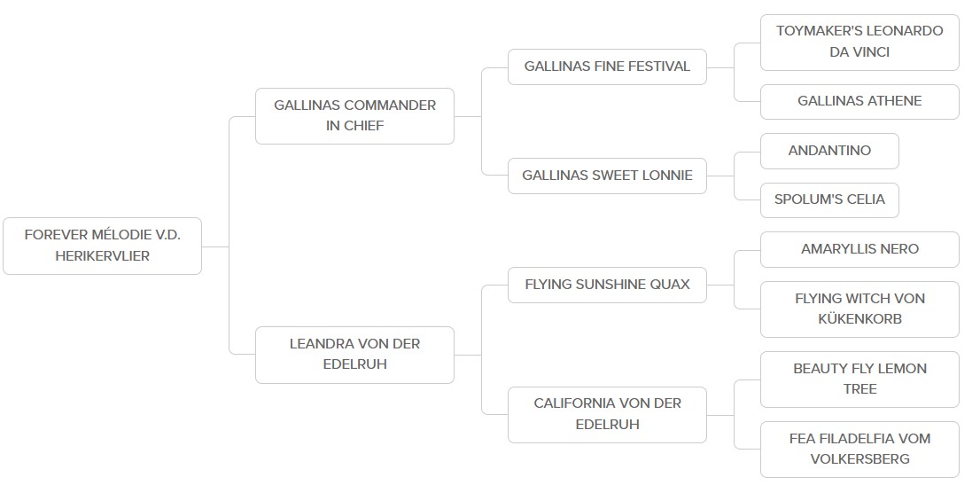Select Flying Witch Von Kükenkorb node
Viewport: 980px width, 485px height.
point(859,309)
